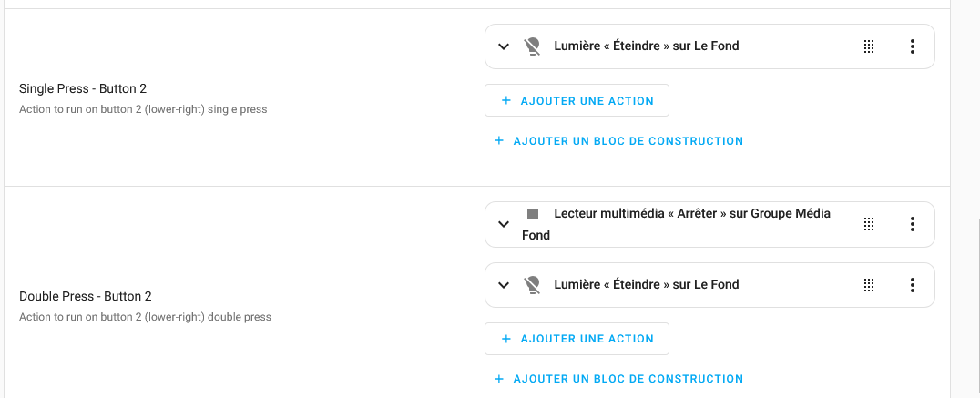Click Ajouter un bloc de construction under Double Press
Screen dimensions: 980x398
(618, 379)
